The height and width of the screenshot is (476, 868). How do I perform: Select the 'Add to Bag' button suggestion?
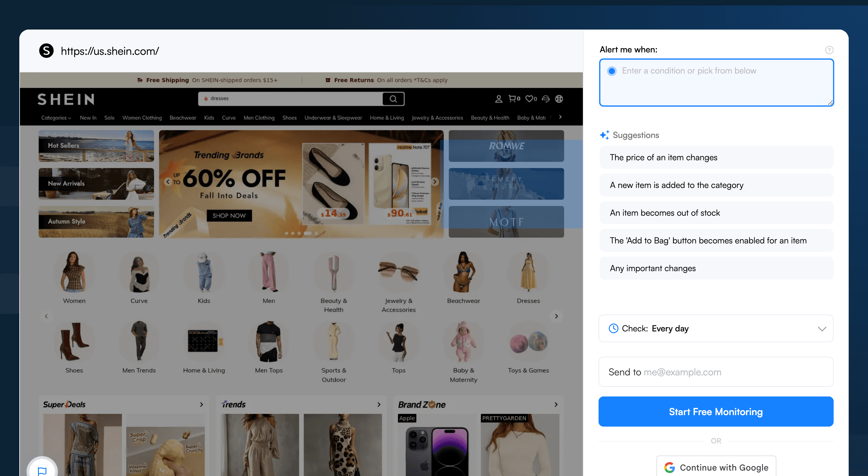[716, 240]
